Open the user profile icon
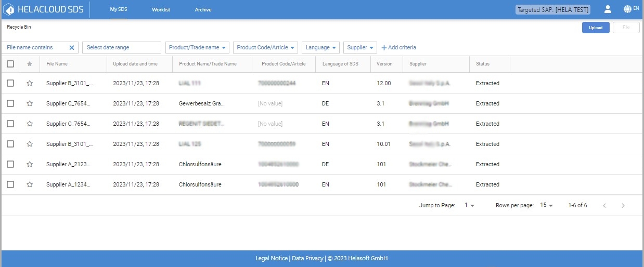This screenshot has height=267, width=644. 607,9
